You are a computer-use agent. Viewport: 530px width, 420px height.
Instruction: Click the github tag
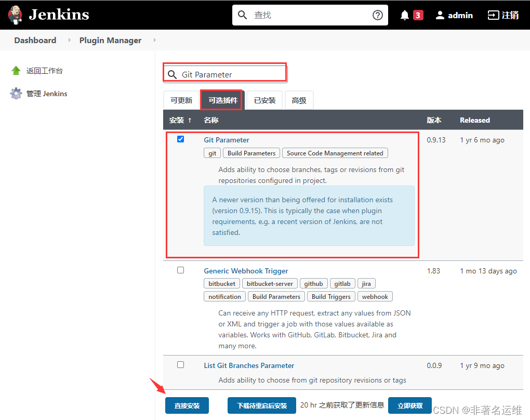[x=313, y=284]
